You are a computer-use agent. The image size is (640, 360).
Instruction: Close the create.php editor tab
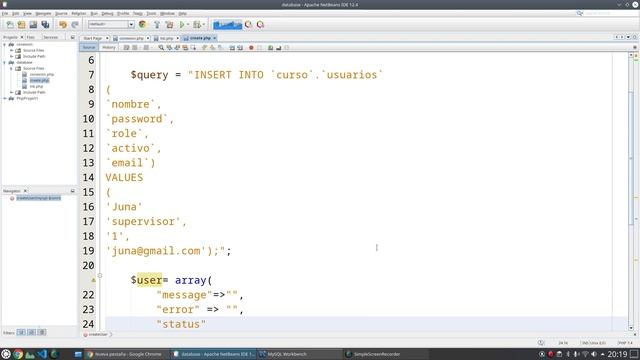pyautogui.click(x=214, y=38)
